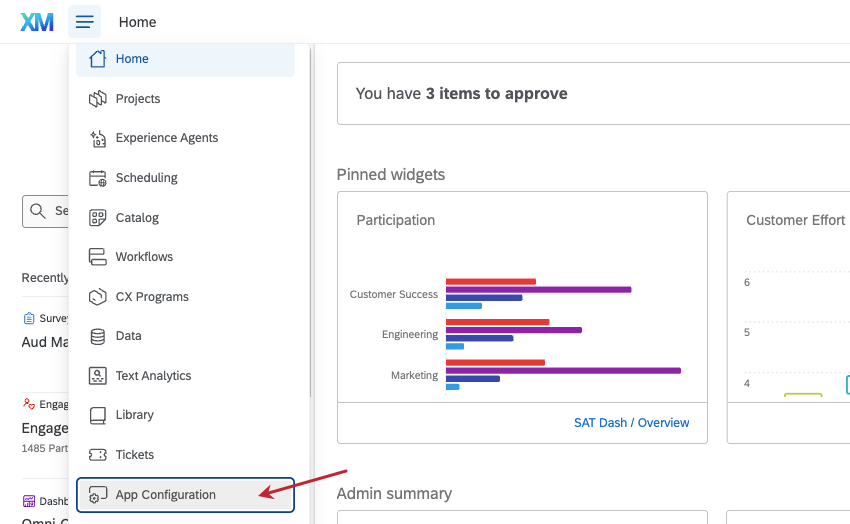Click the Survey clipboard icon

point(29,318)
